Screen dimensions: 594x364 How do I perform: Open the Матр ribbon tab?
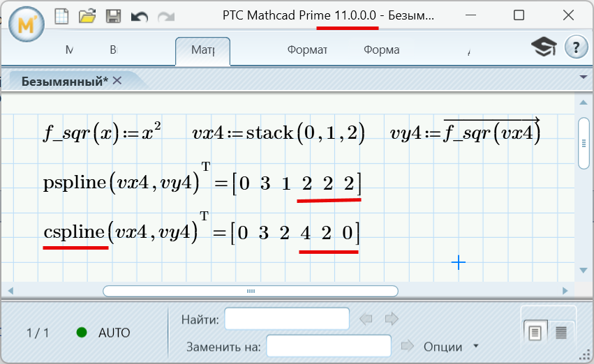[x=202, y=50]
